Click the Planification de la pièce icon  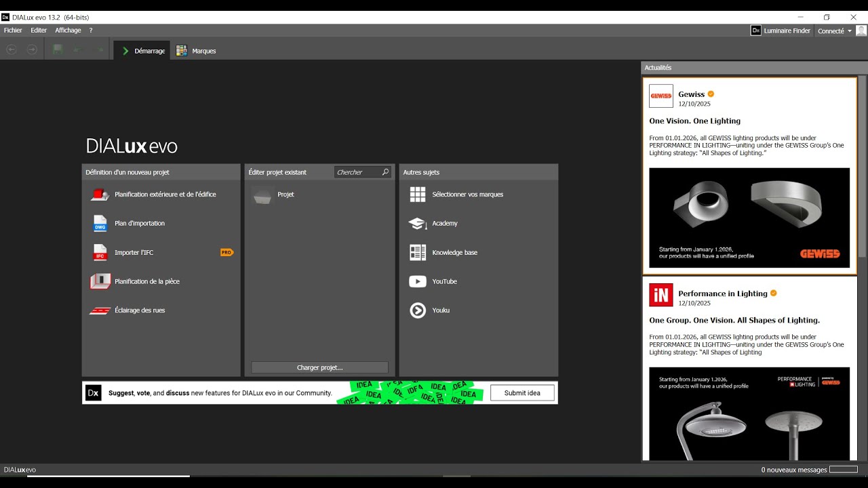point(100,281)
